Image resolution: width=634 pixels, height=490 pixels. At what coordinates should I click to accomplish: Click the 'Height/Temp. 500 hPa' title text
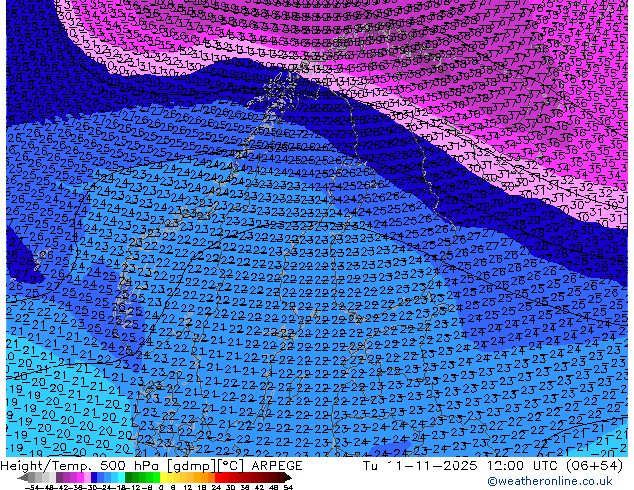pos(80,466)
